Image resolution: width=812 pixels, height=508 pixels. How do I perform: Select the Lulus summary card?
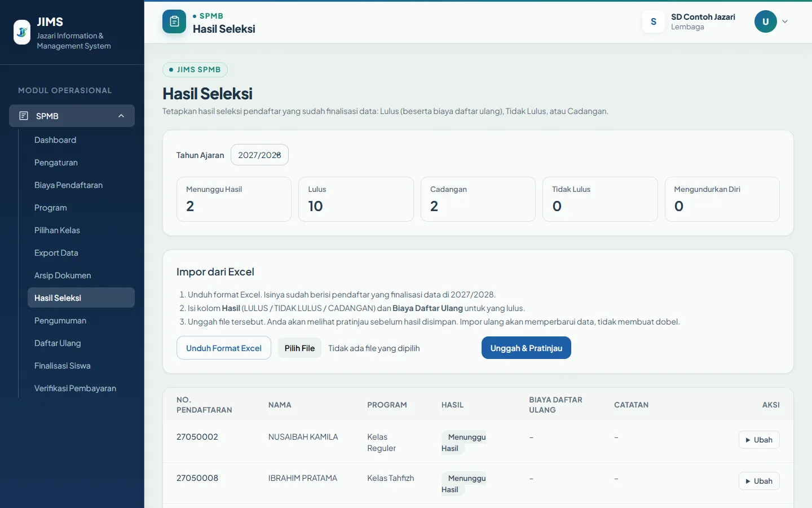click(x=356, y=199)
